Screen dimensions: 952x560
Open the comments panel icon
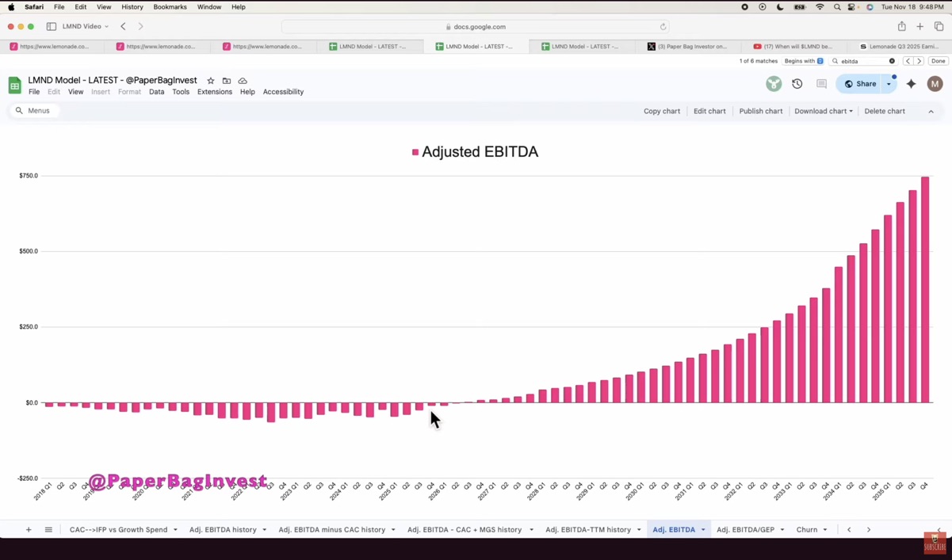pos(821,84)
